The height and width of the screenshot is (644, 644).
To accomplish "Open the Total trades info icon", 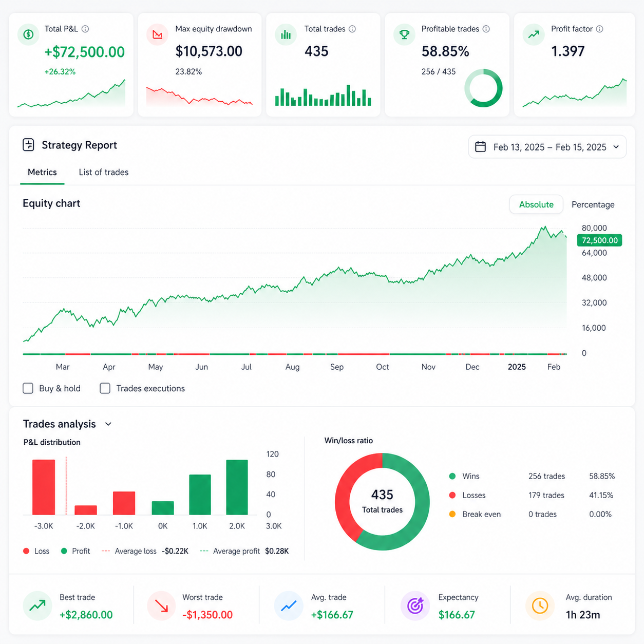I will point(352,29).
